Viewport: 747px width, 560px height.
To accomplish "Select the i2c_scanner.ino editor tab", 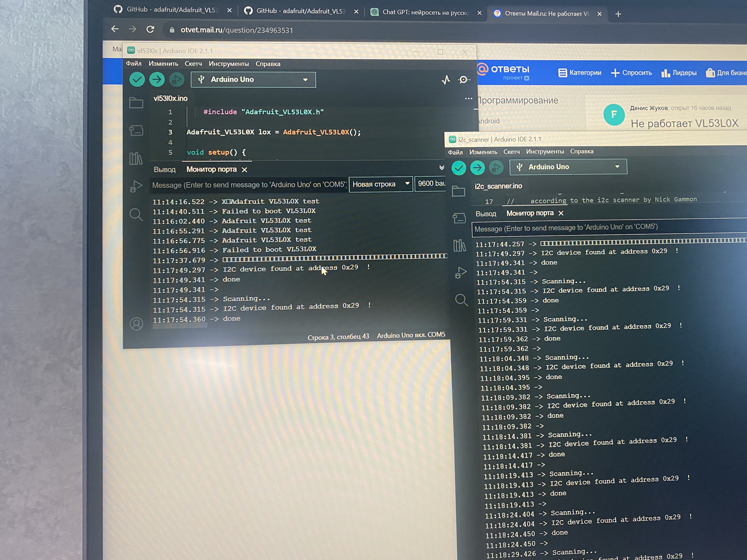I will tap(498, 186).
